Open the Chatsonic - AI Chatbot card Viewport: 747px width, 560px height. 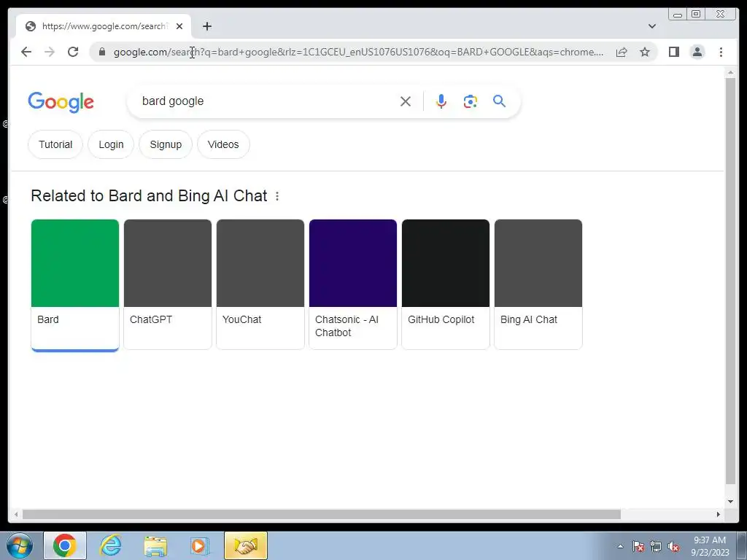(353, 285)
